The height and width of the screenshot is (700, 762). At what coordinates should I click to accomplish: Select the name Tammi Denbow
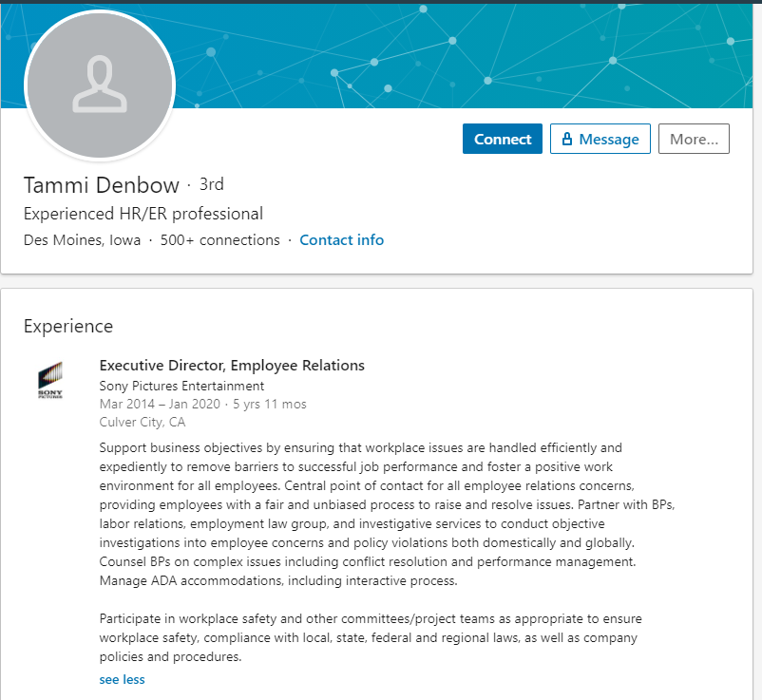(102, 185)
